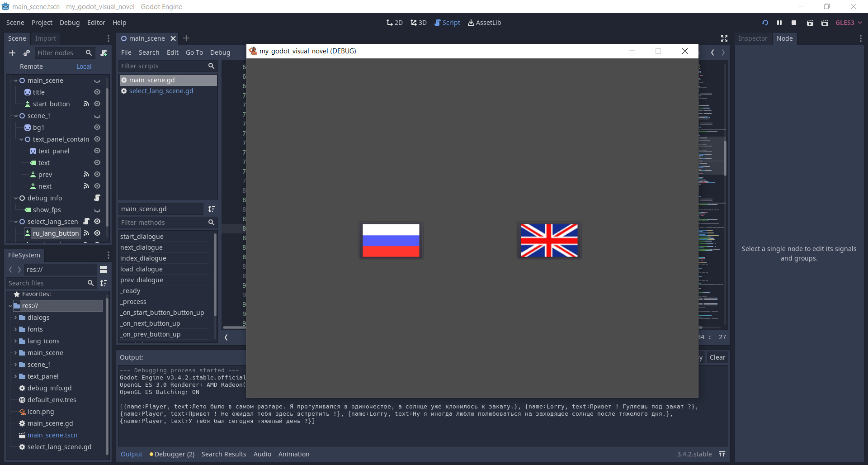Toggle alphabetical sorting of methods list

click(x=211, y=209)
